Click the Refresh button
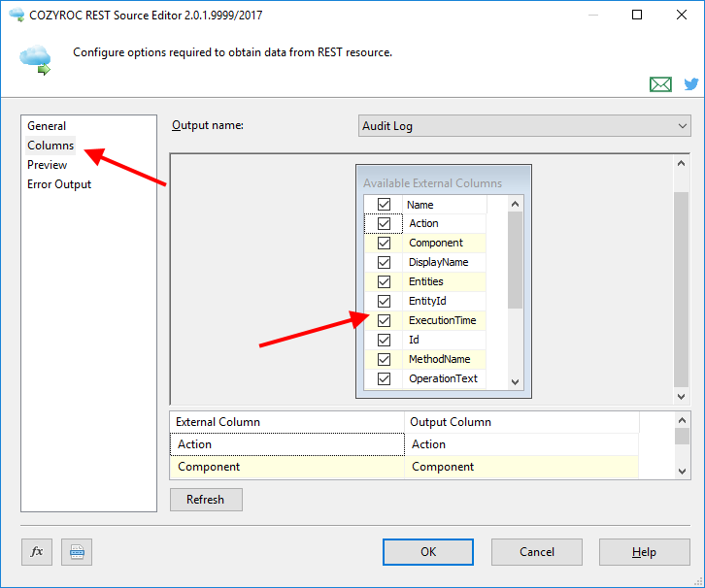The image size is (705, 588). pyautogui.click(x=206, y=500)
